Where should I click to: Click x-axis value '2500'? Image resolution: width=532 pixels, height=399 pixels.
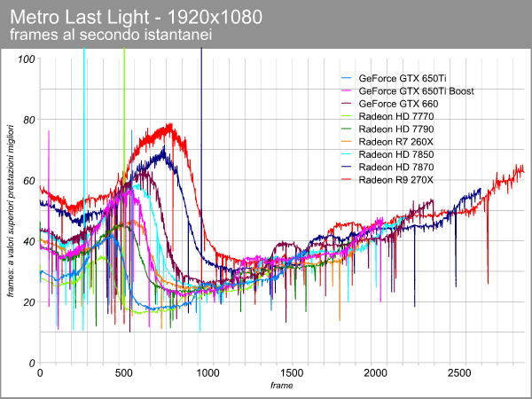point(459,373)
